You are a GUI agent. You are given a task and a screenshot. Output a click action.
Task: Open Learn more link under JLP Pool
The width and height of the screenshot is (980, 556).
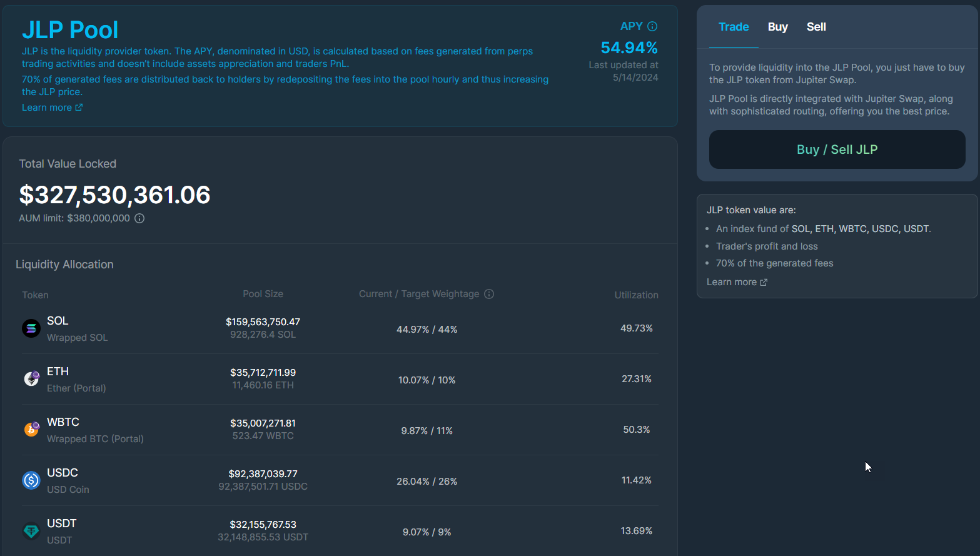point(52,108)
